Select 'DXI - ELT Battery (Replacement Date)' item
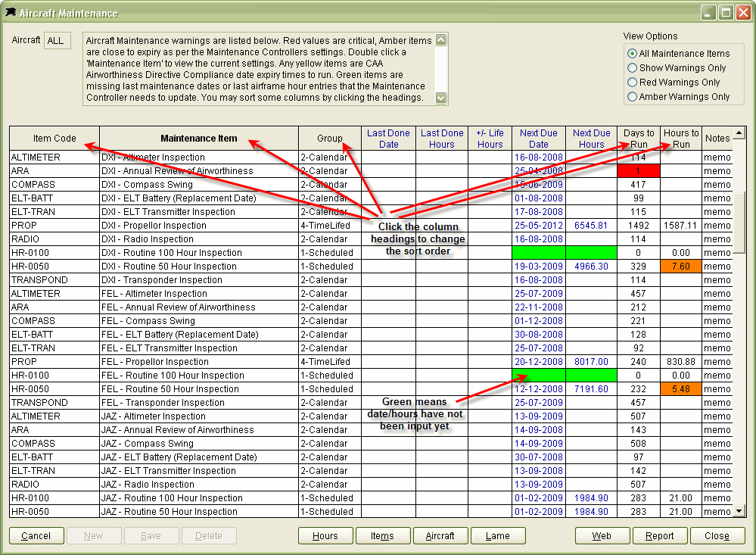 pos(198,198)
